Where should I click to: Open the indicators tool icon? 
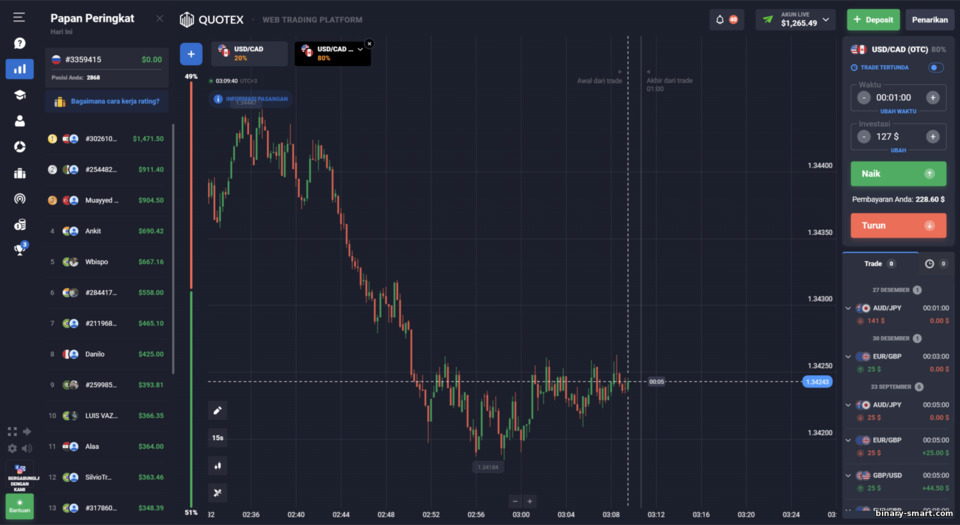(217, 493)
